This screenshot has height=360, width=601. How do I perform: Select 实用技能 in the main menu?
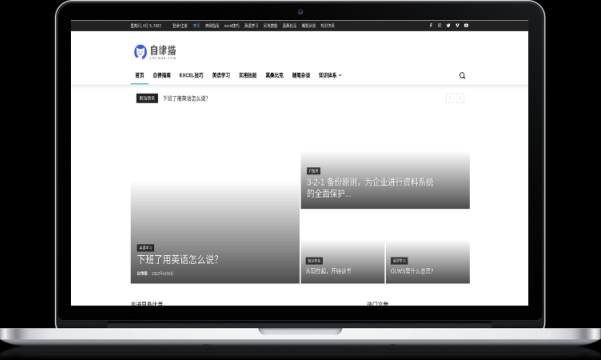click(x=248, y=76)
